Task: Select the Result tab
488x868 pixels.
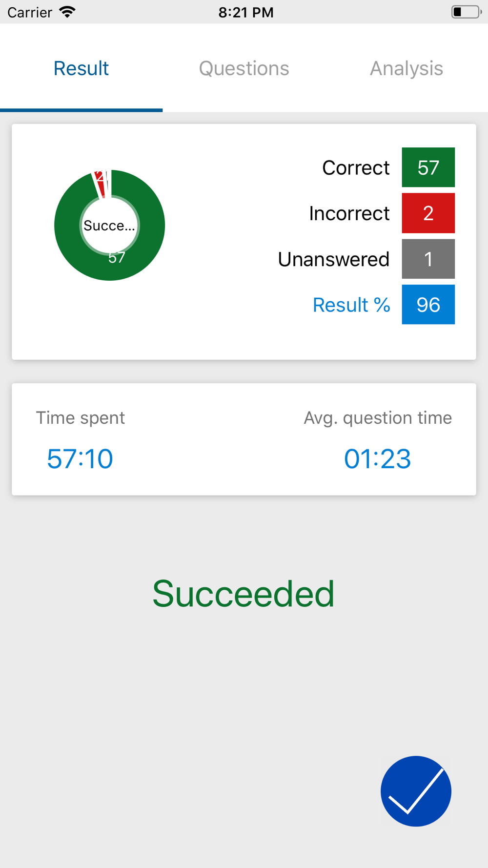Action: point(81,68)
